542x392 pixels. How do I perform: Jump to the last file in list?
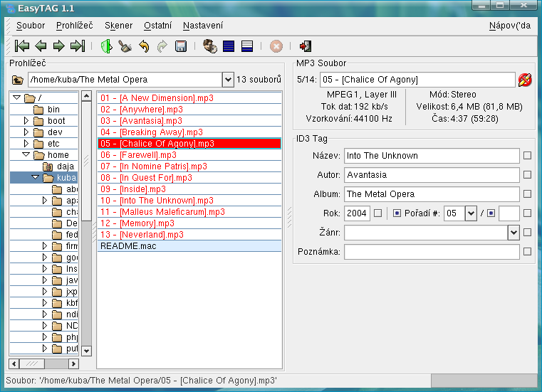click(78, 46)
